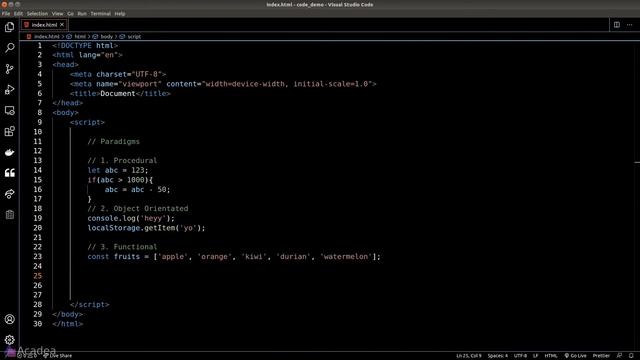The image size is (640, 360).
Task: Open the notifications bell in status bar
Action: click(x=631, y=356)
